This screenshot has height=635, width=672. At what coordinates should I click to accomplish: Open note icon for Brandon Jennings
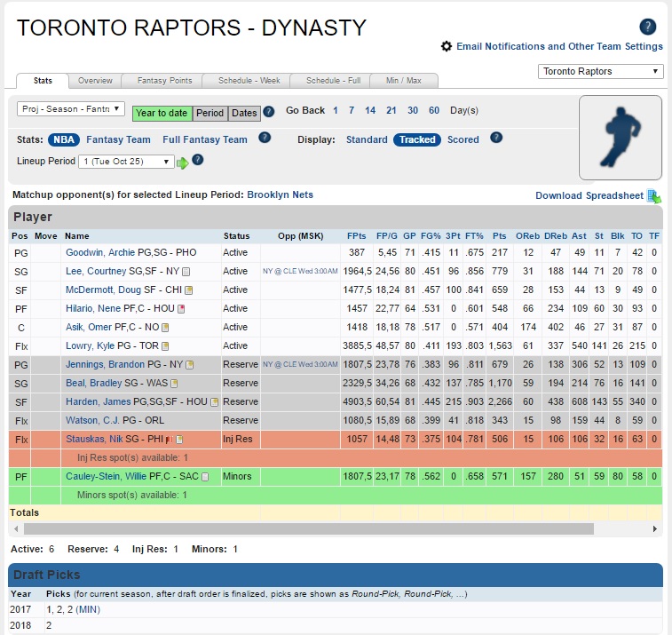(x=189, y=365)
